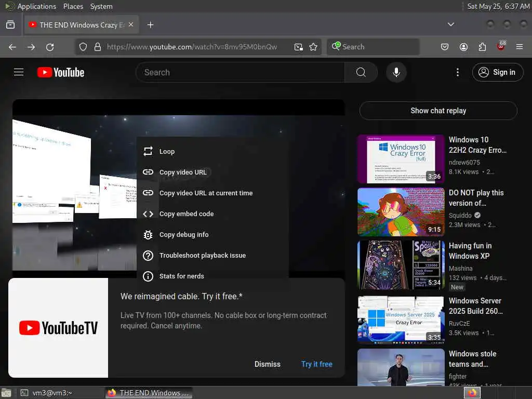Open Having fun in Windows XP thumbnail
Viewport: 532px width, 399px height.
point(401,265)
